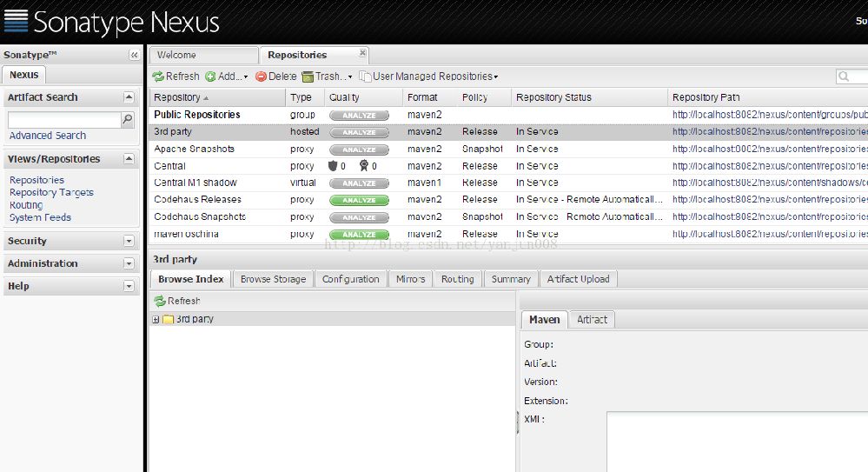Screen dimensions: 868x472
Task: Click Analyze for Public Repositories
Action: [x=359, y=116]
